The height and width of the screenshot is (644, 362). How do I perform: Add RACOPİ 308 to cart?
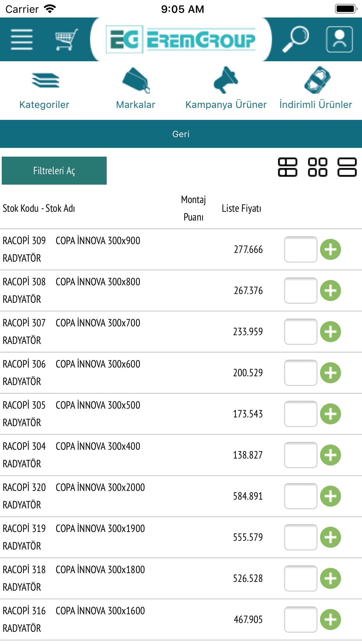pyautogui.click(x=331, y=290)
